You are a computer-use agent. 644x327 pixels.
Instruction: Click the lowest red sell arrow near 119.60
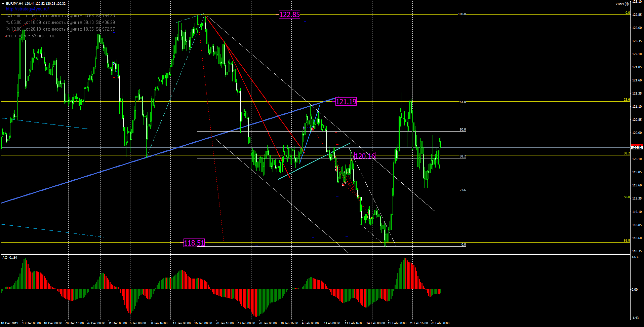343,185
